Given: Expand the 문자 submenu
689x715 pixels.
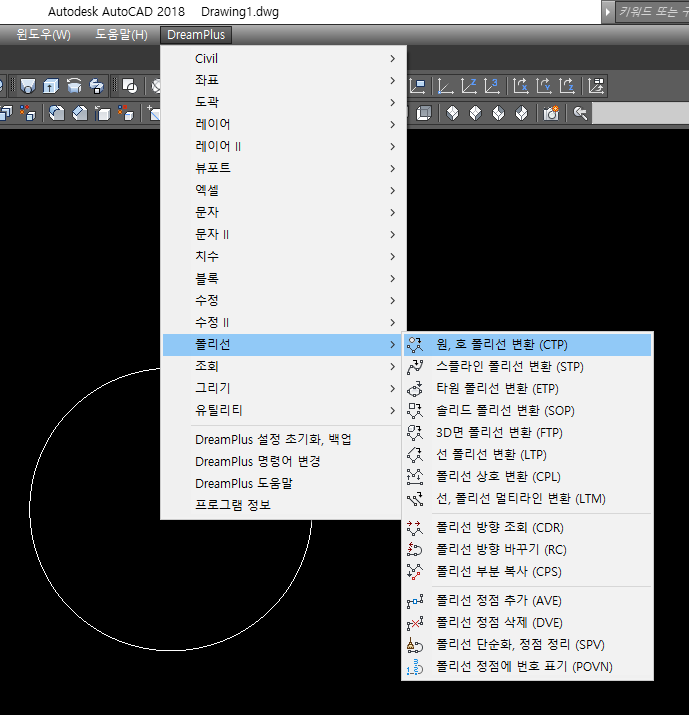Looking at the screenshot, I should point(283,212).
